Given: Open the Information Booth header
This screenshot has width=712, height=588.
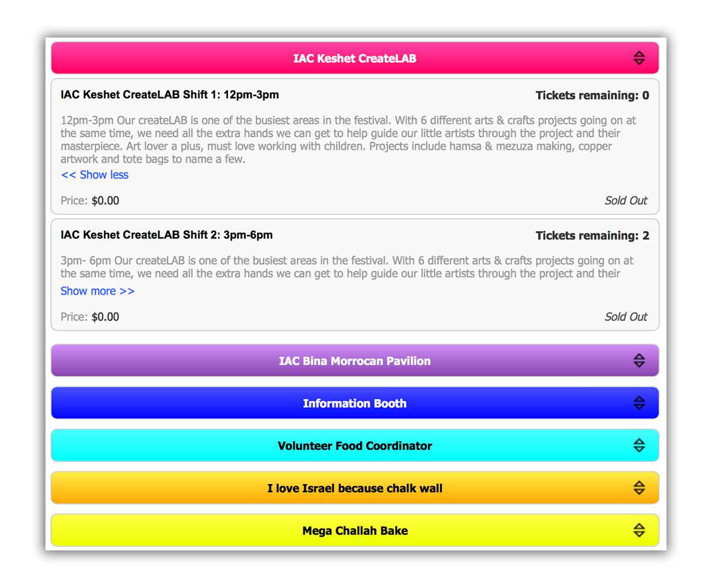Looking at the screenshot, I should (355, 403).
